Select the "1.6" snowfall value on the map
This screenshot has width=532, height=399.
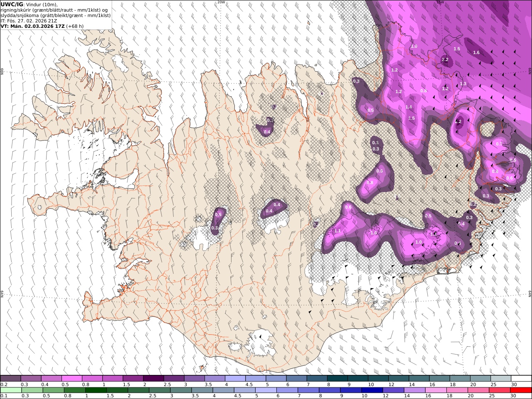(x=476, y=53)
